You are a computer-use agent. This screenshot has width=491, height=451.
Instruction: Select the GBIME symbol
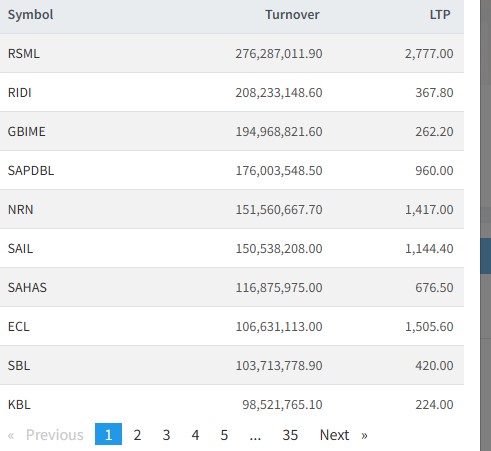[x=27, y=131]
